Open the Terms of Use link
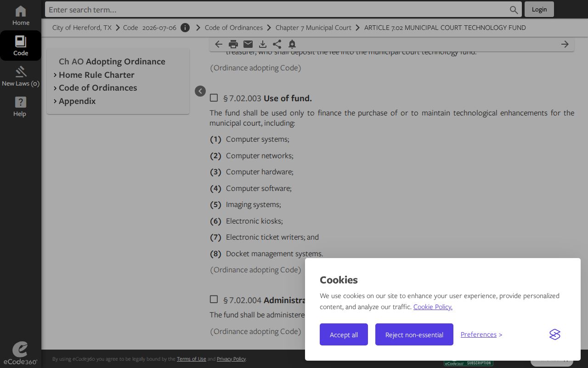 tap(192, 359)
